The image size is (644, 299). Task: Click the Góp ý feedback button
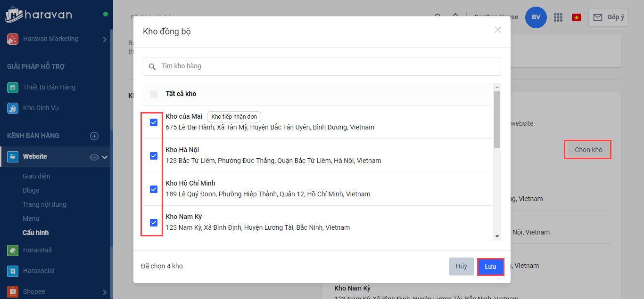tap(609, 17)
